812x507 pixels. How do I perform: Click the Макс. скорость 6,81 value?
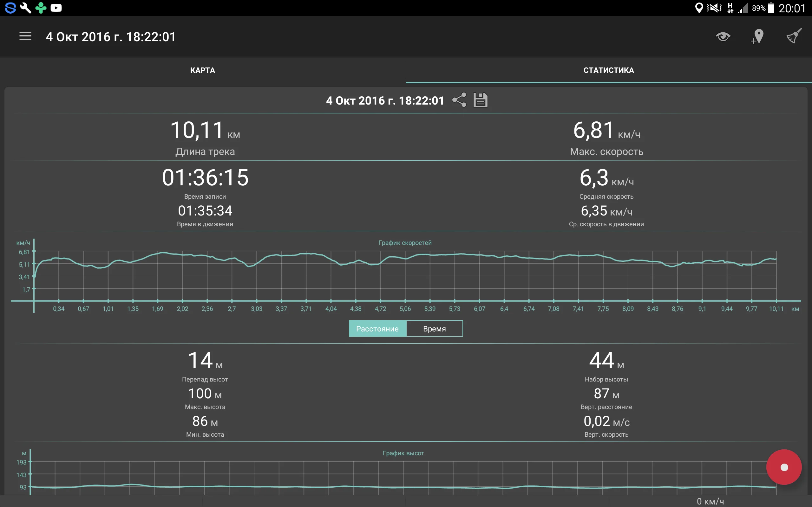click(x=593, y=131)
